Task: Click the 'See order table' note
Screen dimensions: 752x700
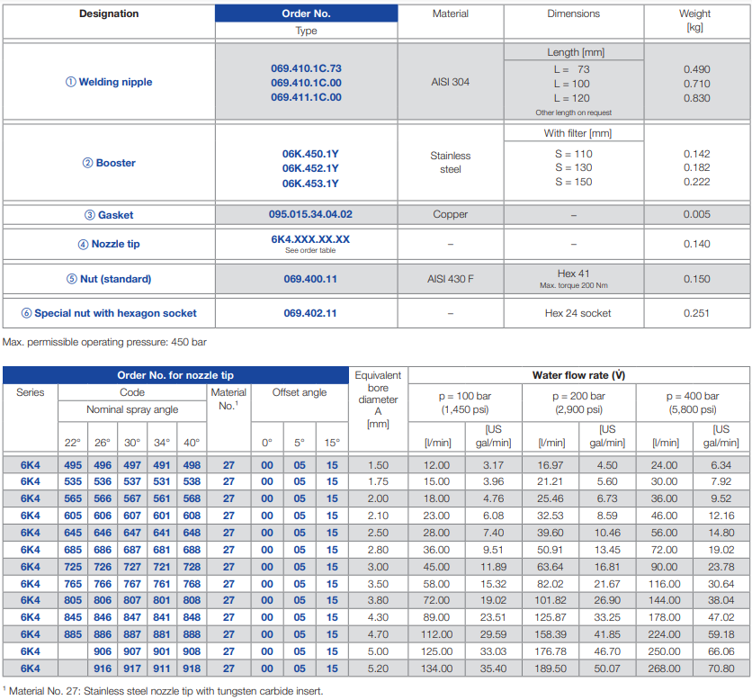Action: click(x=310, y=250)
